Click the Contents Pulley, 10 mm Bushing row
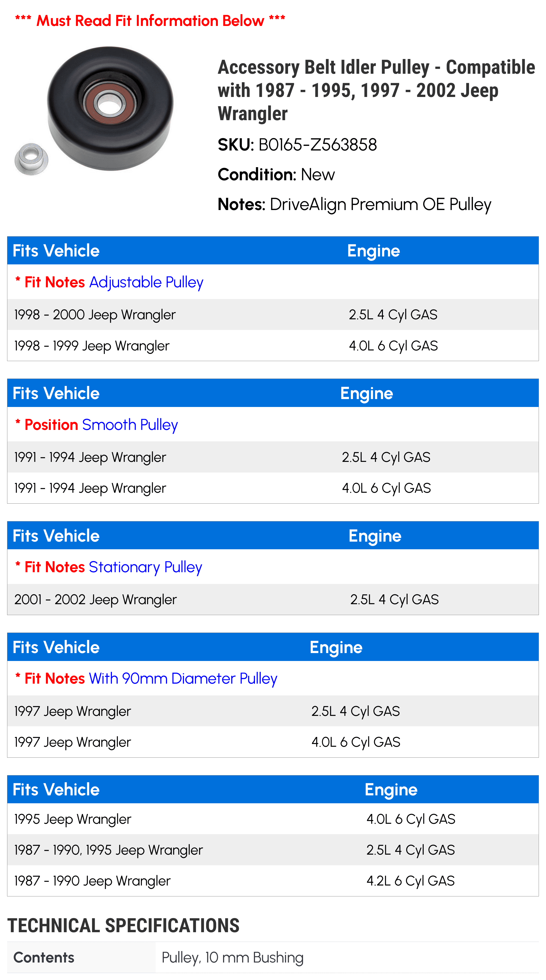The height and width of the screenshot is (980, 546). click(x=273, y=958)
